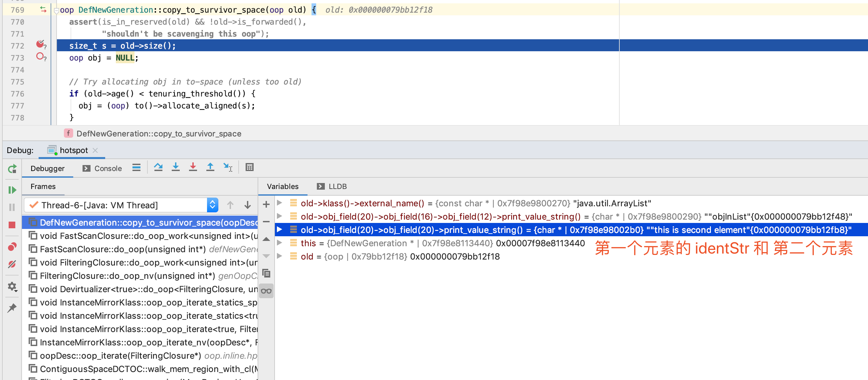Resume program with the green play icon

tap(12, 190)
